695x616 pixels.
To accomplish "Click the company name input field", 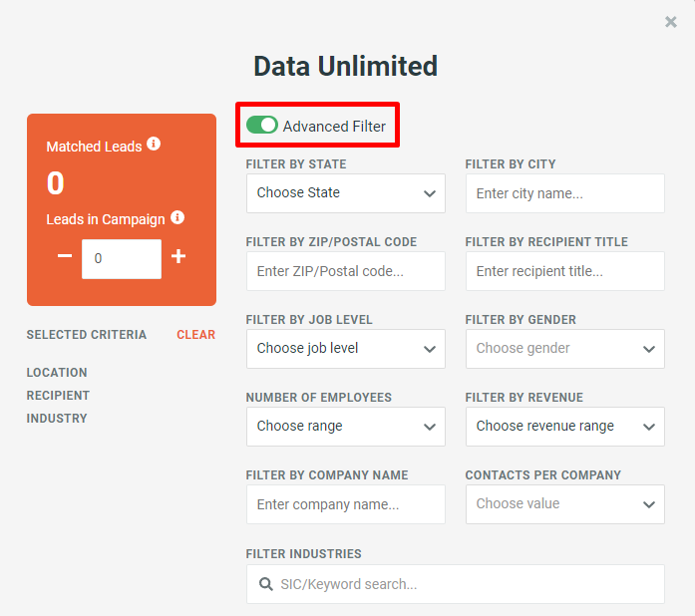I will [346, 504].
